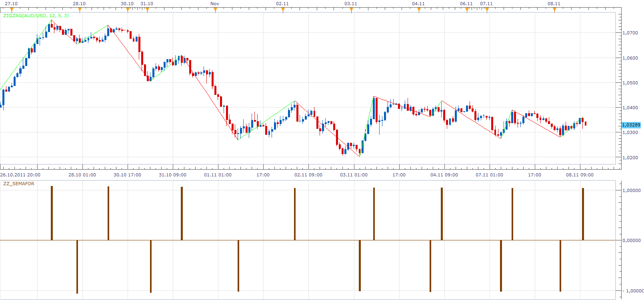
Task: Click the 27.10 date label at top
Action: click(x=11, y=4)
